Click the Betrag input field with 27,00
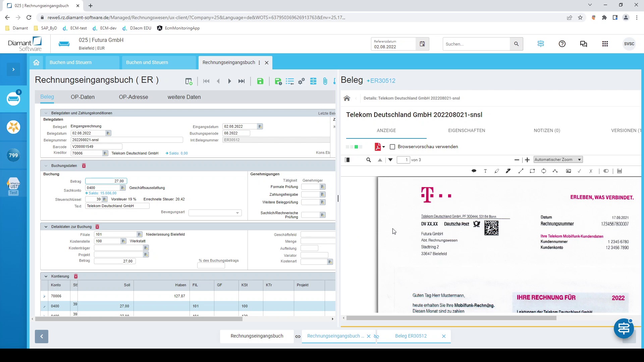 [106, 181]
